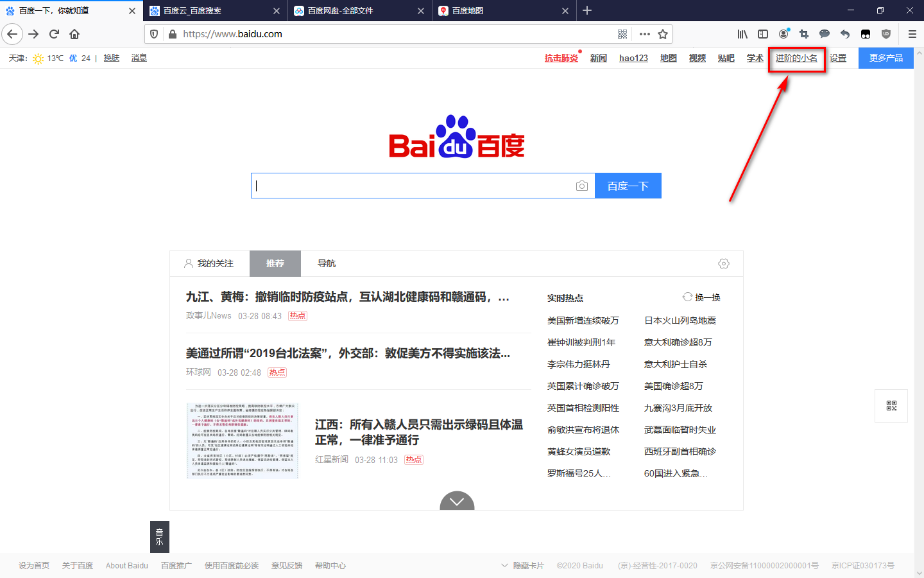Open the feed settings gear icon
Viewport: 924px width, 578px height.
coord(724,263)
